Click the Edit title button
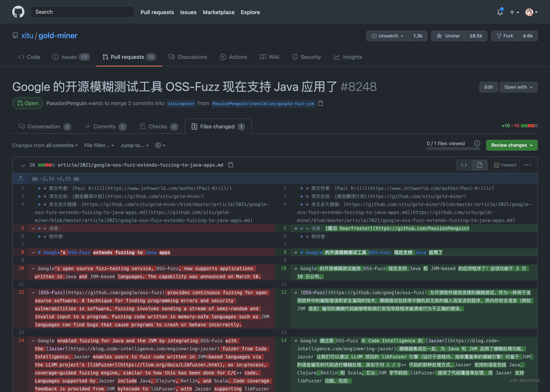This screenshot has height=392, width=550. tap(489, 87)
